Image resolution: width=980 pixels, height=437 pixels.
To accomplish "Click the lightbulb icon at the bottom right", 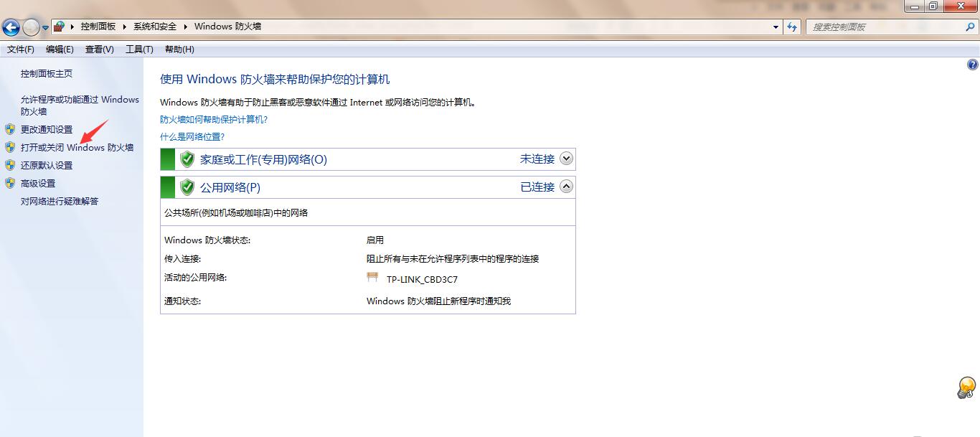I will [966, 387].
